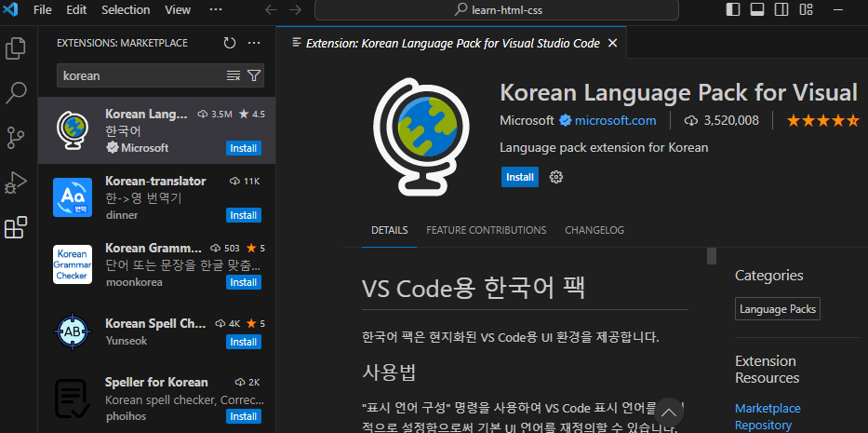Click Korean-translator extension icon

pyautogui.click(x=73, y=197)
